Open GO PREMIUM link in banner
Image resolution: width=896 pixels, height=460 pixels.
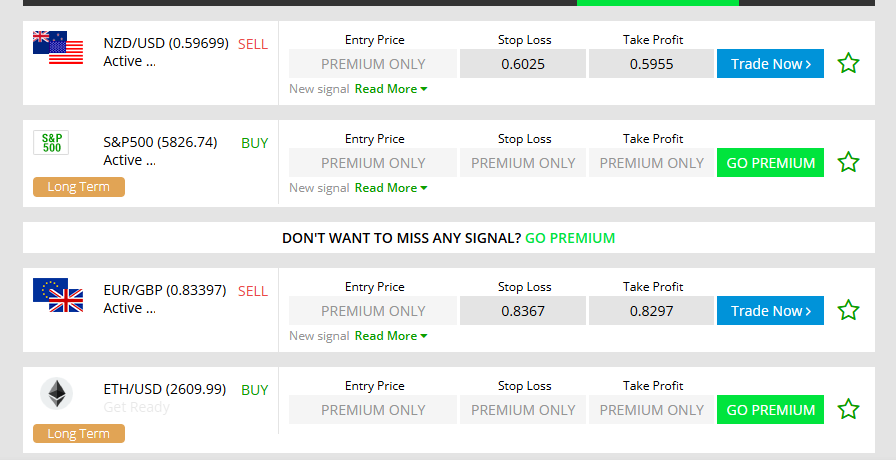570,238
